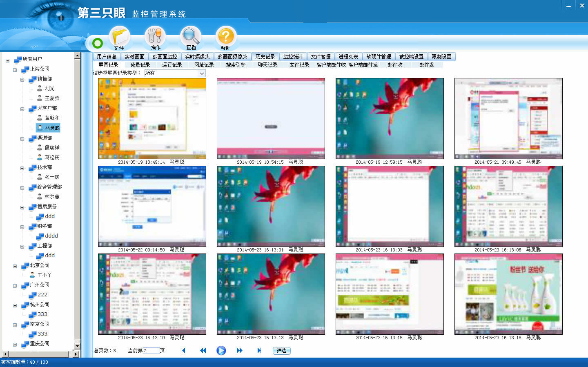Open the 网址记录 sub-tab
Image resolution: width=588 pixels, height=367 pixels.
tap(204, 65)
